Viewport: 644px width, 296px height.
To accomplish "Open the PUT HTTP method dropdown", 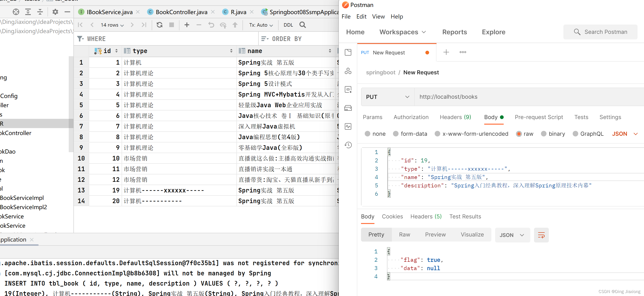I will click(387, 97).
